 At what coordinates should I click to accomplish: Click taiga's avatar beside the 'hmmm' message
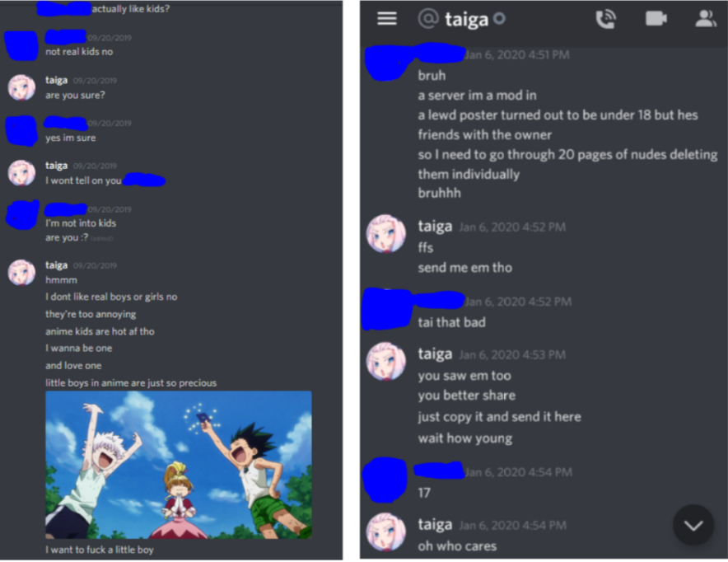tap(21, 272)
